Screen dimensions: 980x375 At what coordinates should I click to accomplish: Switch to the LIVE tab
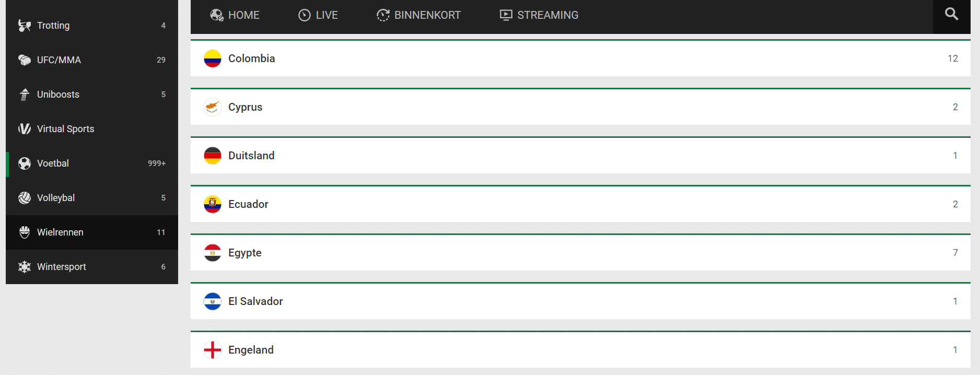click(318, 15)
